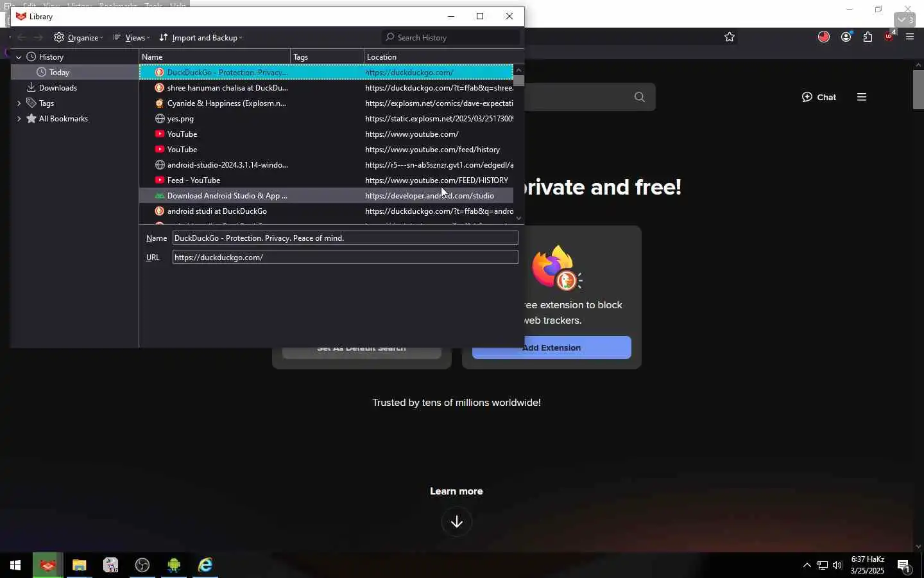The height and width of the screenshot is (578, 924).
Task: Select the Cyanide & Happiness history entry
Action: click(326, 103)
